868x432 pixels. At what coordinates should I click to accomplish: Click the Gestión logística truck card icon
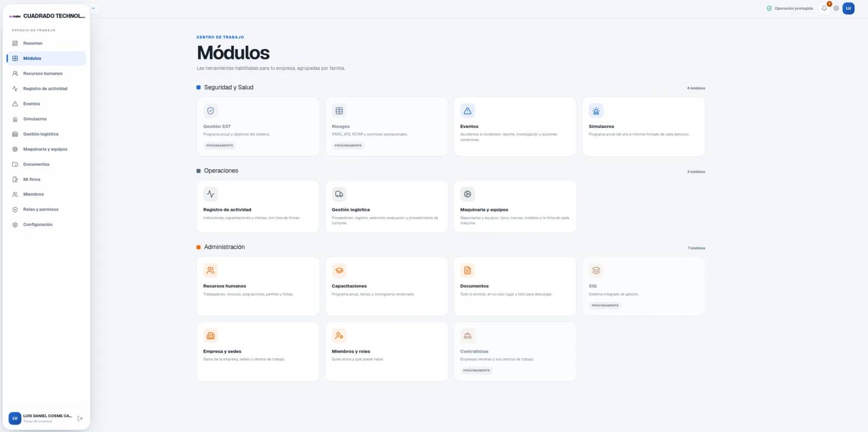click(x=339, y=194)
